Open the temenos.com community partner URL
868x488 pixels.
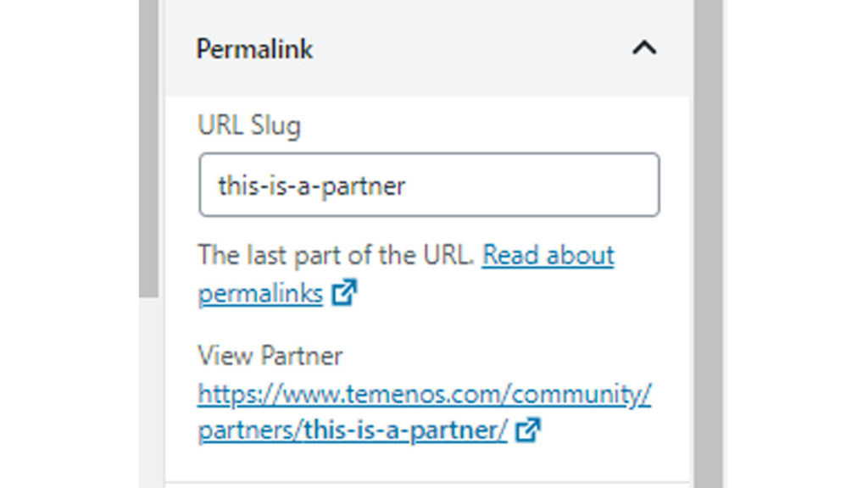(424, 394)
